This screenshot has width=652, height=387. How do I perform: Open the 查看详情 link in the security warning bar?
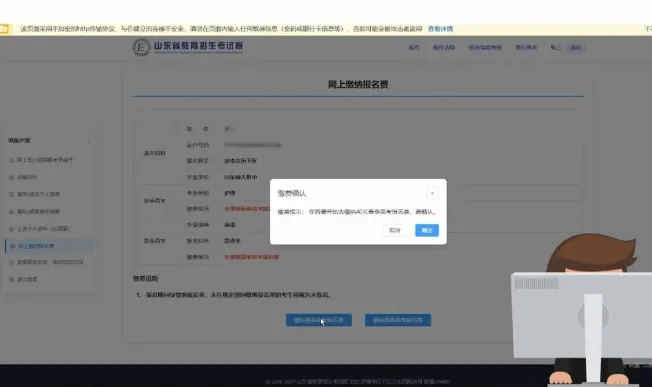(x=440, y=29)
